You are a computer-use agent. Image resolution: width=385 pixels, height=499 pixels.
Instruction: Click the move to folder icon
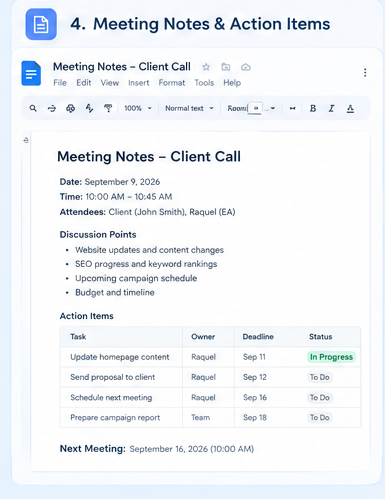[x=226, y=67]
